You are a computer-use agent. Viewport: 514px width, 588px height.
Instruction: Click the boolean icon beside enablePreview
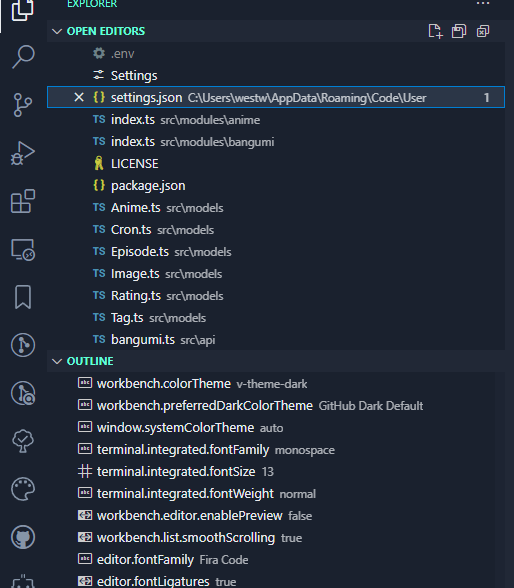(85, 515)
